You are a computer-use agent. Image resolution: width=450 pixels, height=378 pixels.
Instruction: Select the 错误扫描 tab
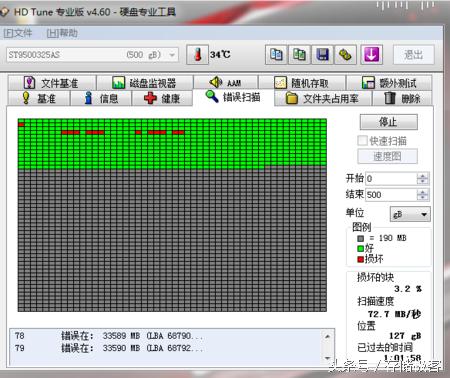pyautogui.click(x=233, y=97)
